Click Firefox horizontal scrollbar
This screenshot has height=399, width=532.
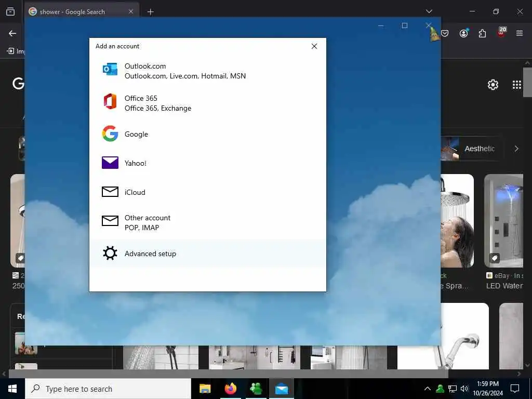tap(229, 374)
